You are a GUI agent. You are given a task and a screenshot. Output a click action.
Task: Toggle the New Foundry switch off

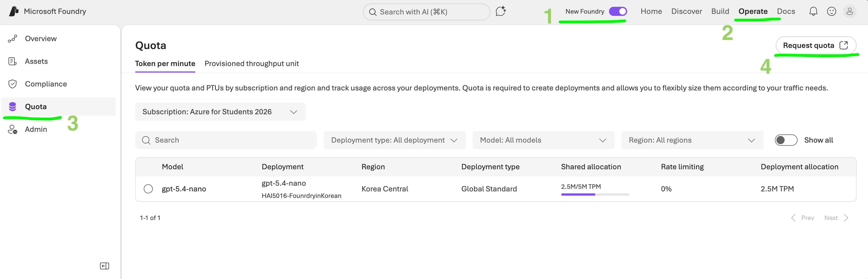pos(618,11)
